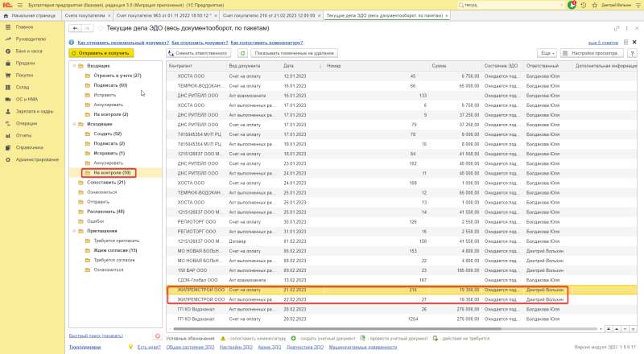This screenshot has height=354, width=644.
Task: Close the Текущие дела ЭДО tab
Action: 447,15
